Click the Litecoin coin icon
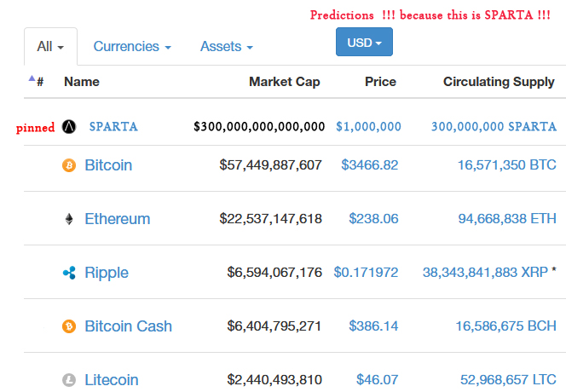Viewport: 566px width, 392px height. click(x=69, y=380)
